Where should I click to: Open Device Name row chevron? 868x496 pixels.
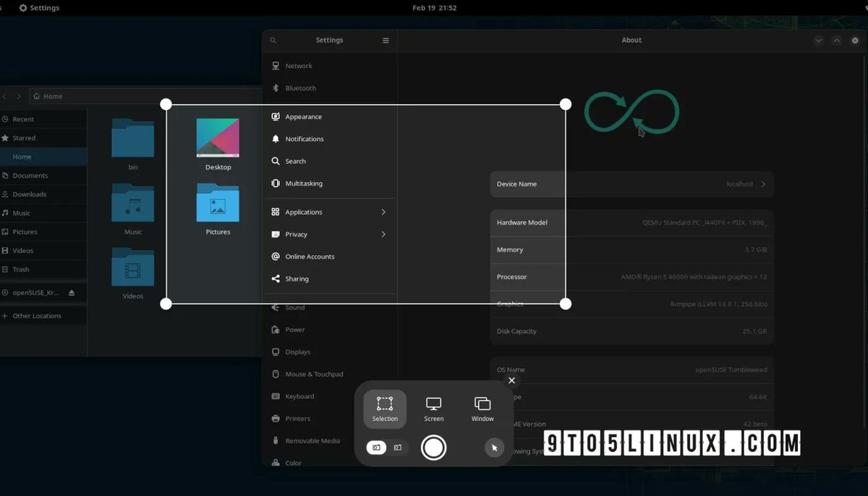[763, 184]
